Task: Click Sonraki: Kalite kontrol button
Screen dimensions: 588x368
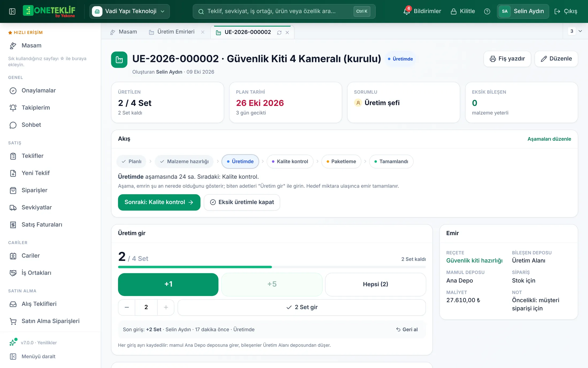Action: (159, 202)
